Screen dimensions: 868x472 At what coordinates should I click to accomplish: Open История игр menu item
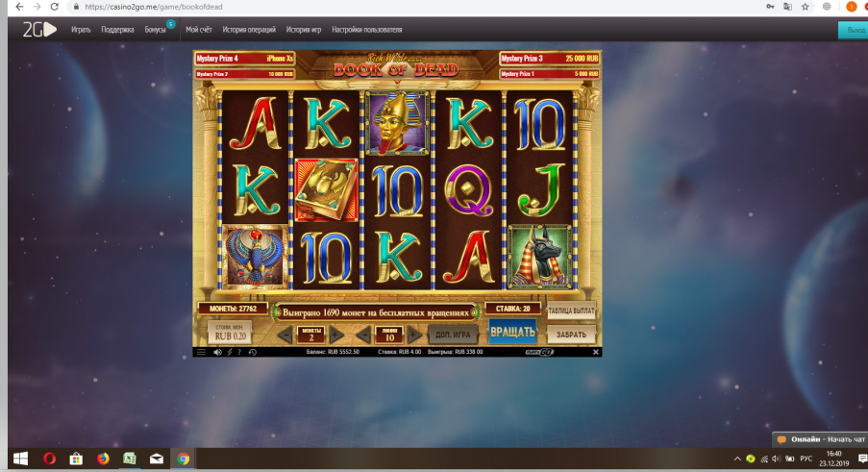(304, 30)
